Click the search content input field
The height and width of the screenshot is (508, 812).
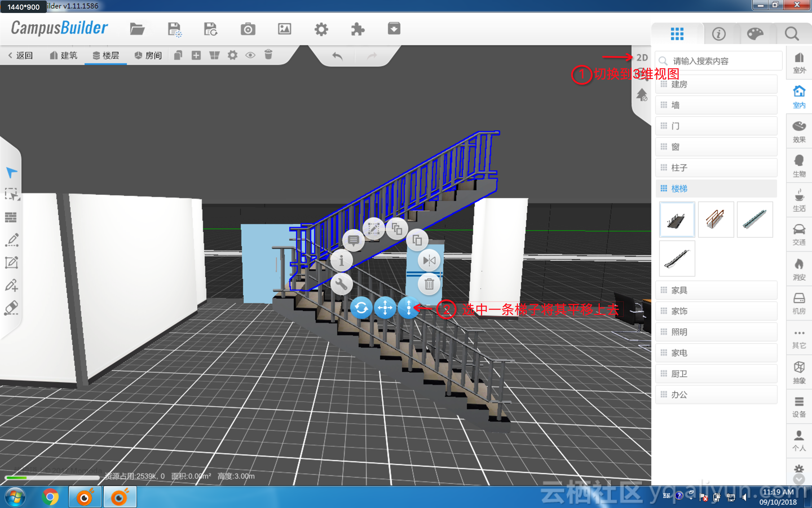pos(719,61)
